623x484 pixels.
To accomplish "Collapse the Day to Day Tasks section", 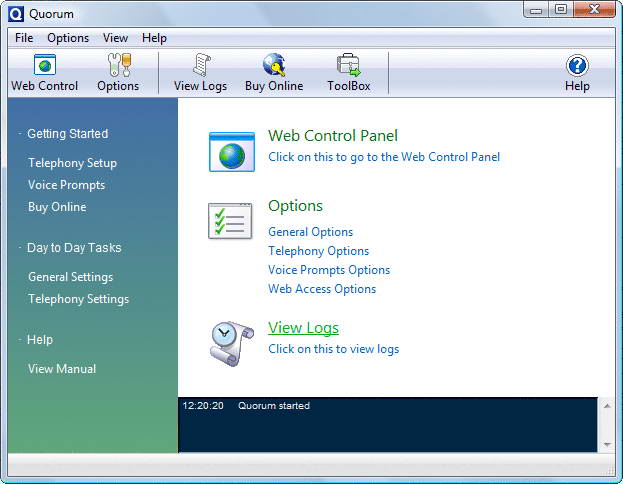I will tap(20, 248).
